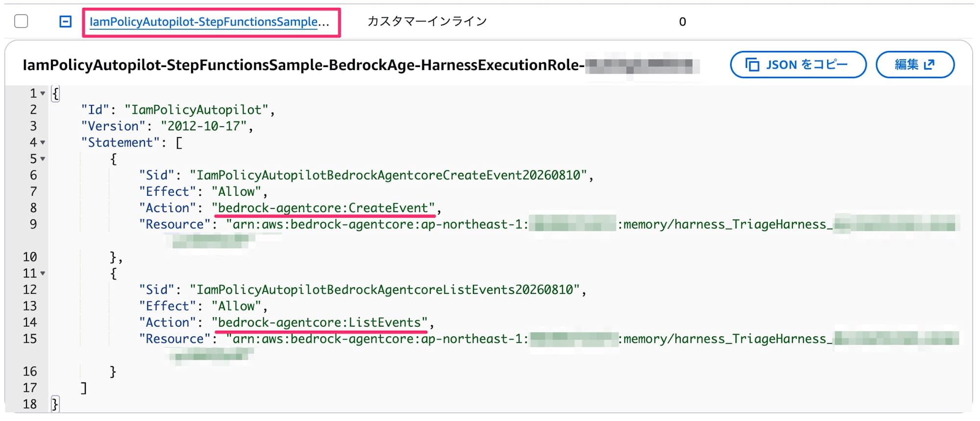Image resolution: width=980 pixels, height=421 pixels.
Task: Click the "Effect": "Allow" text on line 7
Action: click(x=200, y=191)
